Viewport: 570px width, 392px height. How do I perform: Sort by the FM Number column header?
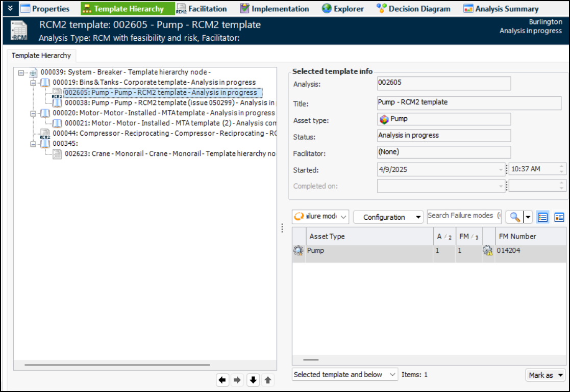tap(517, 237)
